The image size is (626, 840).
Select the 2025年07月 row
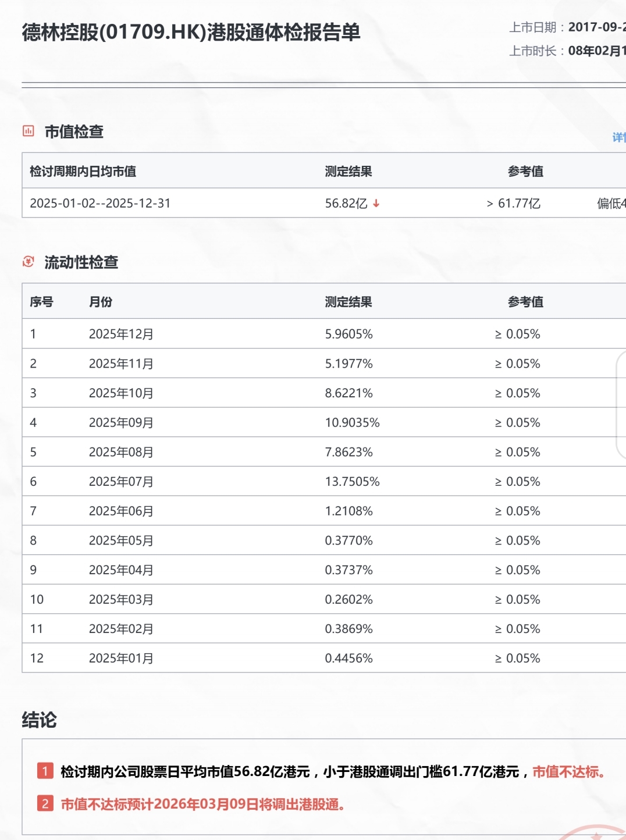[324, 481]
